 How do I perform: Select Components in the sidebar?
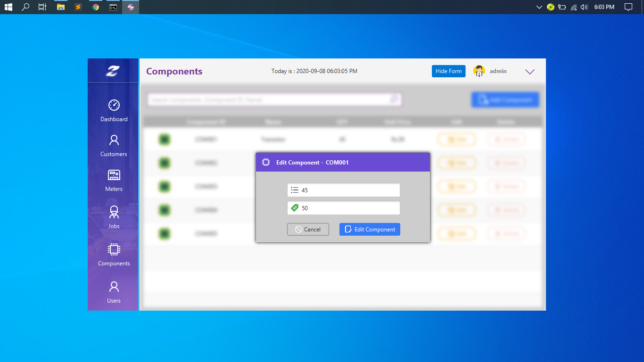coord(114,255)
